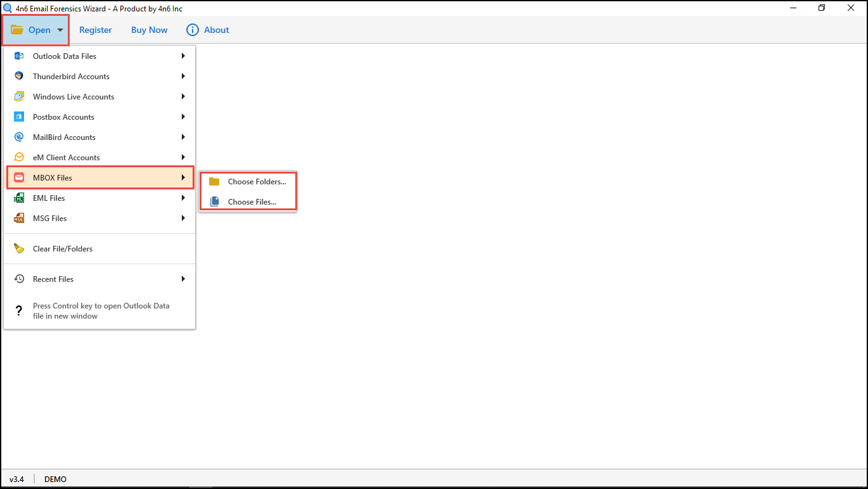Expand the eM Client Accounts submenu arrow
This screenshot has width=868, height=489.
point(183,157)
